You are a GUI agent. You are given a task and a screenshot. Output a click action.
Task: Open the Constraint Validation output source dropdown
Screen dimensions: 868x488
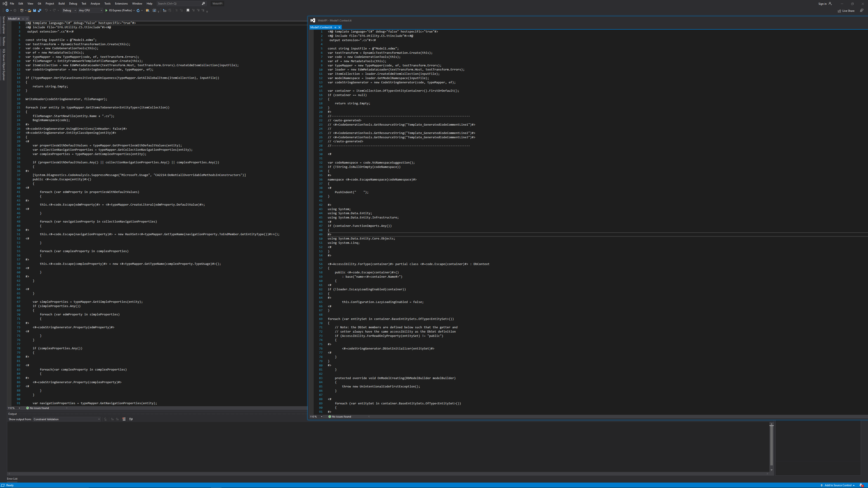pyautogui.click(x=67, y=419)
